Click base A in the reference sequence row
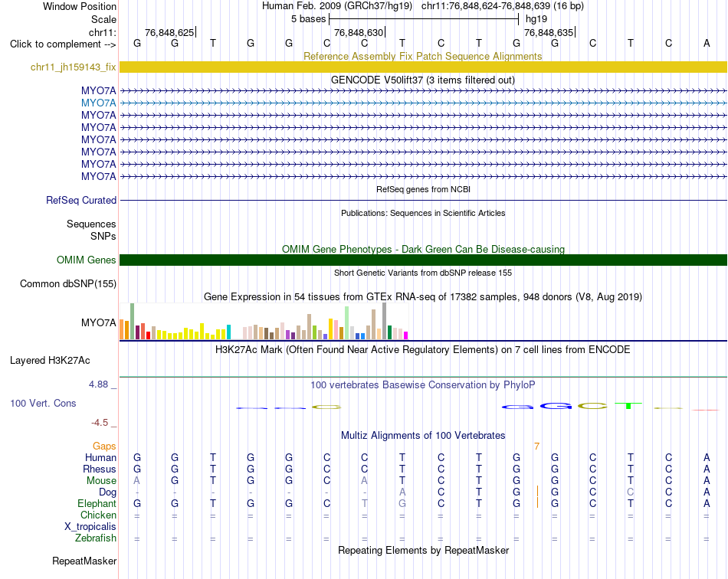Image resolution: width=728 pixels, height=579 pixels. 707,43
